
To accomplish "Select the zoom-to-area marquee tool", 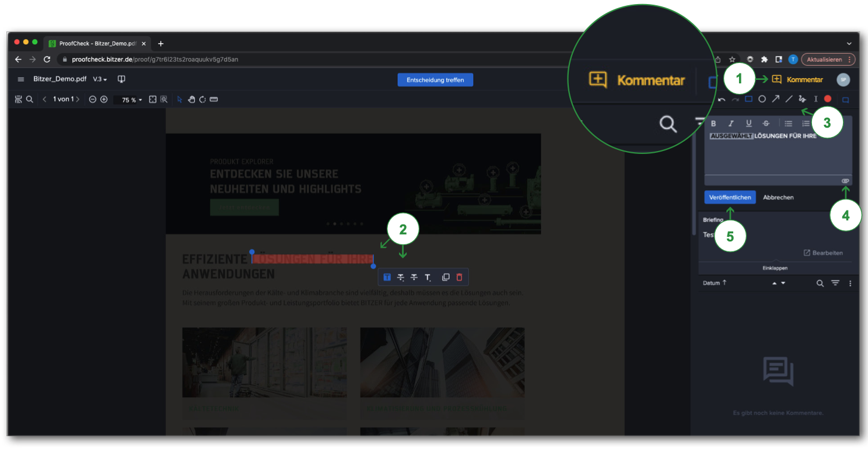I will click(164, 100).
